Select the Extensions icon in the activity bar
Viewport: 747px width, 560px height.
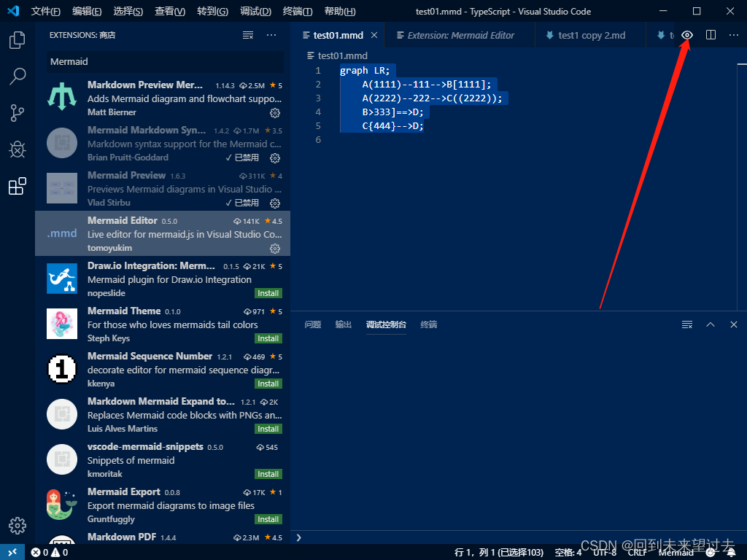tap(17, 187)
